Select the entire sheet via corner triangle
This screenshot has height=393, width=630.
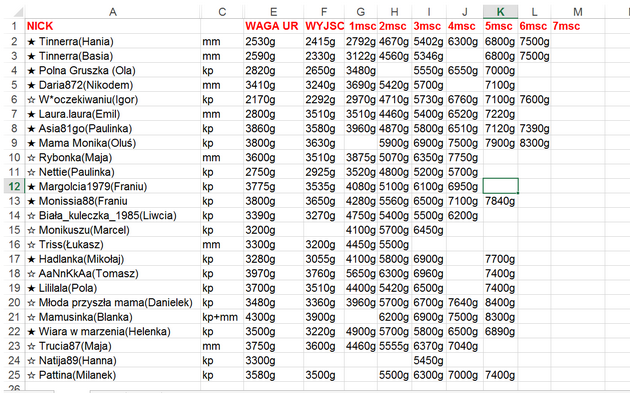click(14, 12)
